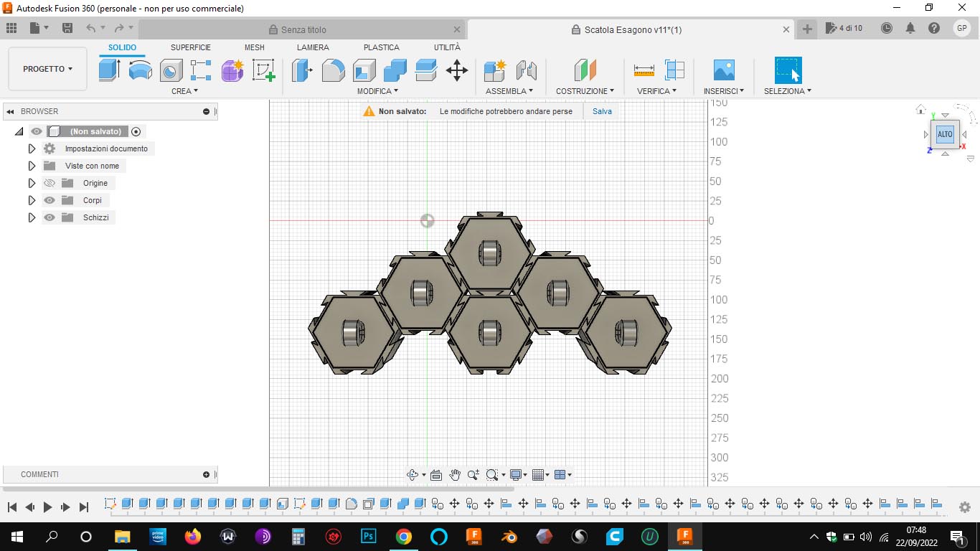Open the MESH ribbon tab
This screenshot has height=551, width=980.
pyautogui.click(x=254, y=47)
